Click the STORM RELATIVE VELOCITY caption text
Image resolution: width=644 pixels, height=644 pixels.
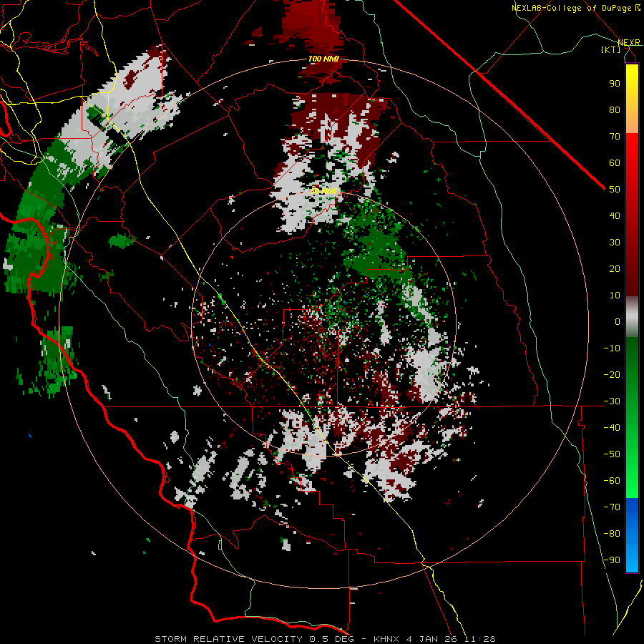point(228,639)
